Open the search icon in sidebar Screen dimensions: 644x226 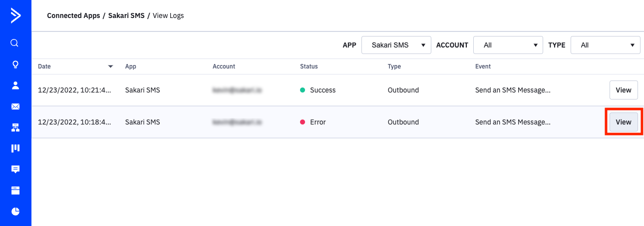tap(15, 43)
